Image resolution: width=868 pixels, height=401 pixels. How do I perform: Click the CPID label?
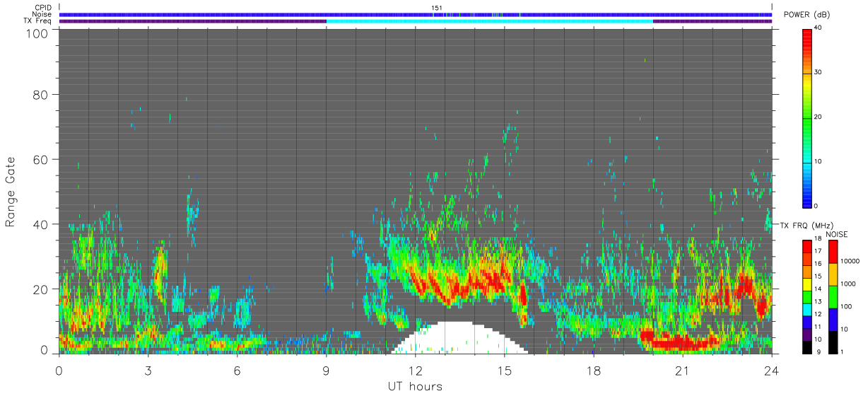point(42,8)
